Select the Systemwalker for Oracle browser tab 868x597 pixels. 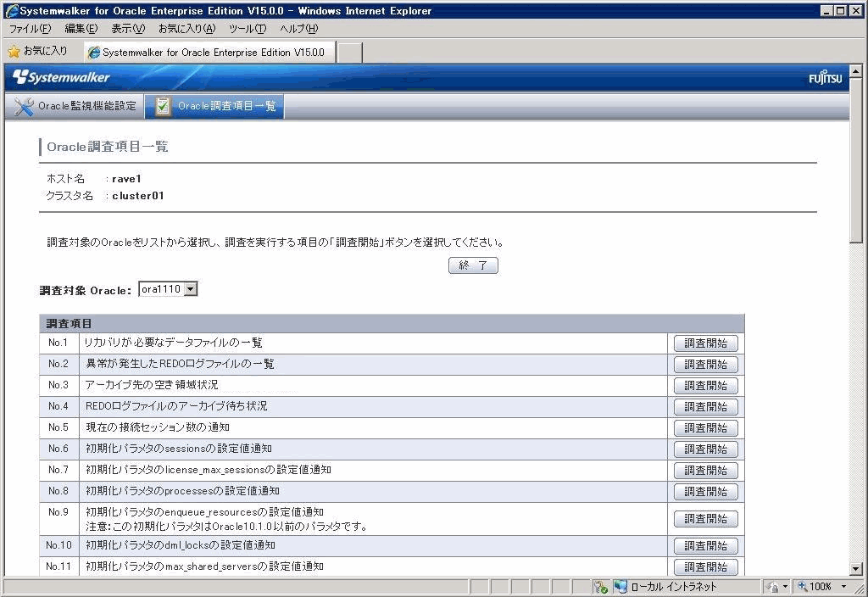point(210,52)
